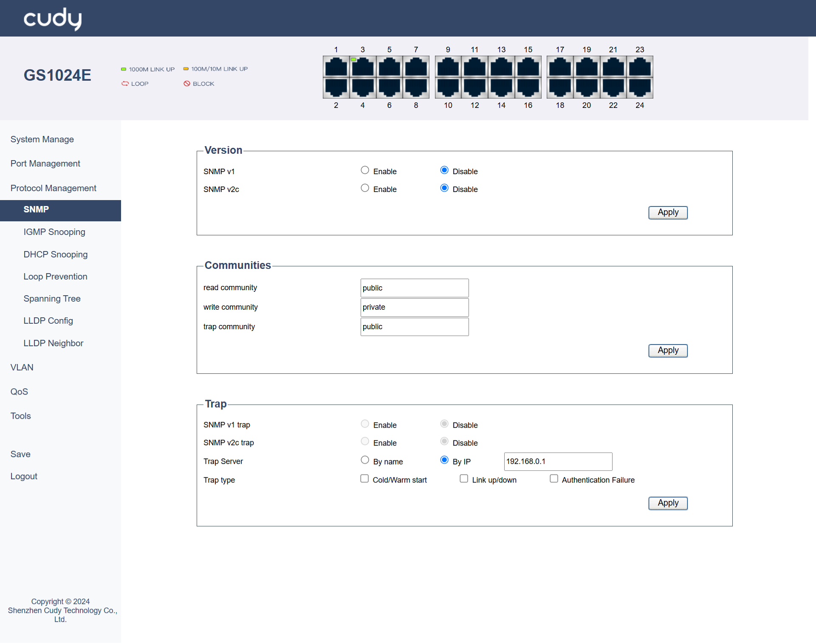Click the write community field
The image size is (816, 644).
[x=415, y=307]
